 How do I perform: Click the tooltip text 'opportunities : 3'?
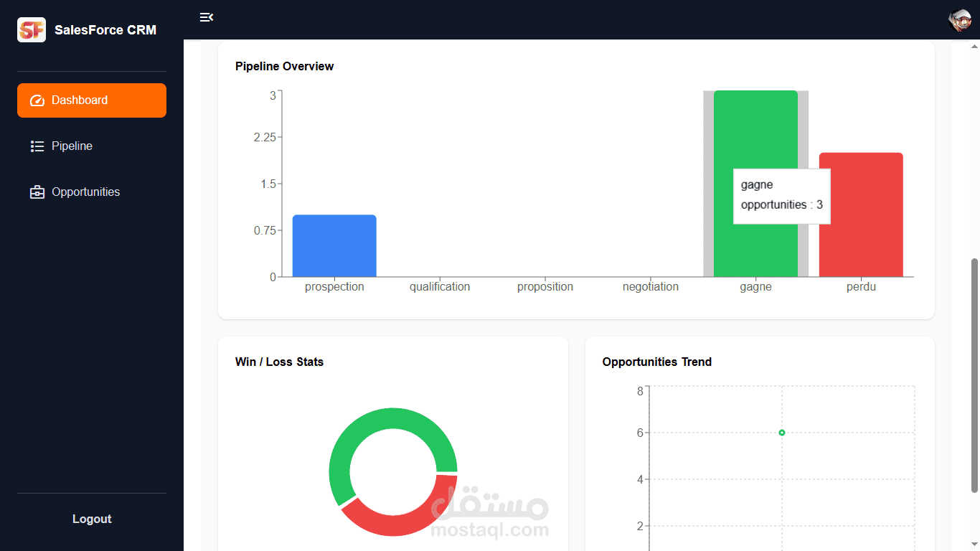782,204
